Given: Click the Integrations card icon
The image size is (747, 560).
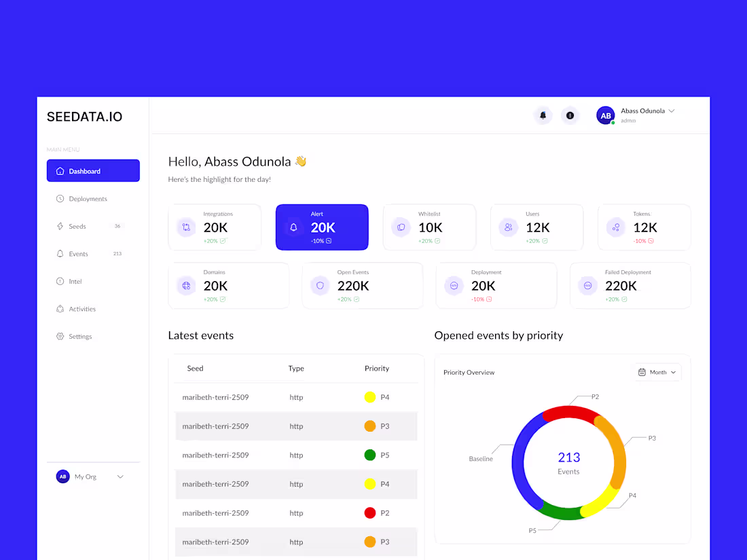Looking at the screenshot, I should coord(185,227).
